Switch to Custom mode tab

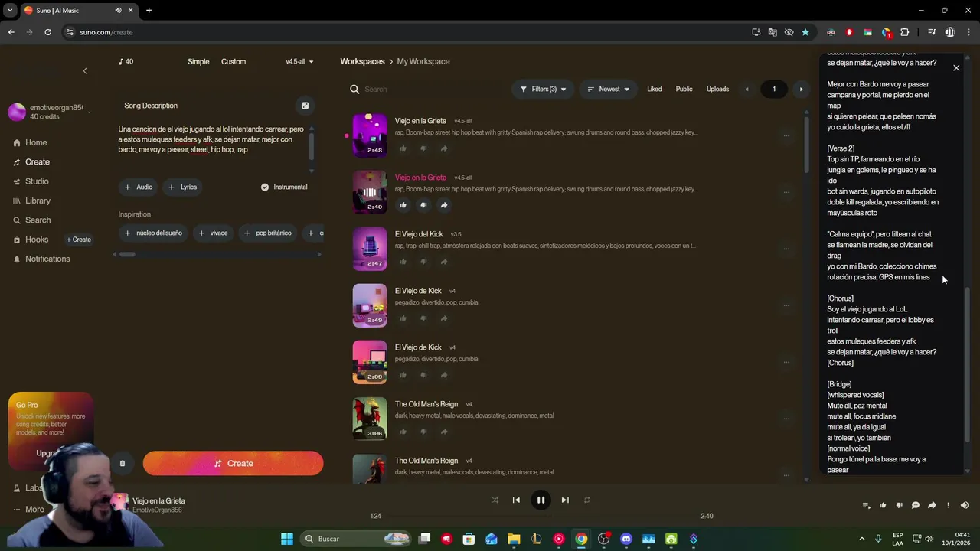pos(234,61)
